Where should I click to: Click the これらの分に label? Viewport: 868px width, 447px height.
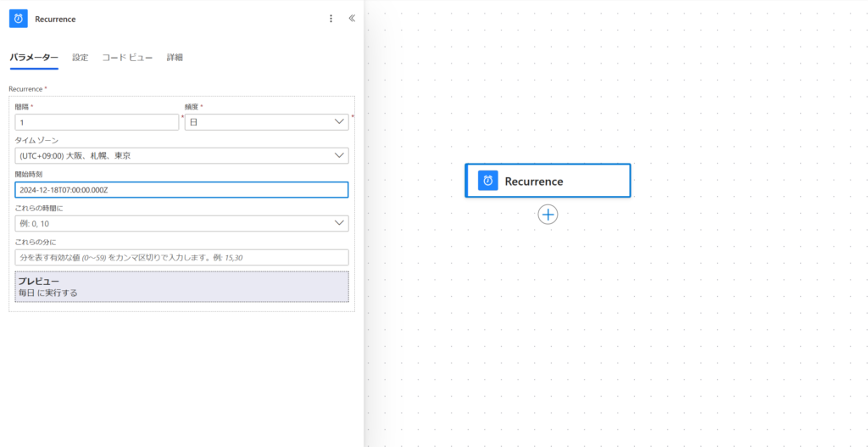(x=36, y=242)
